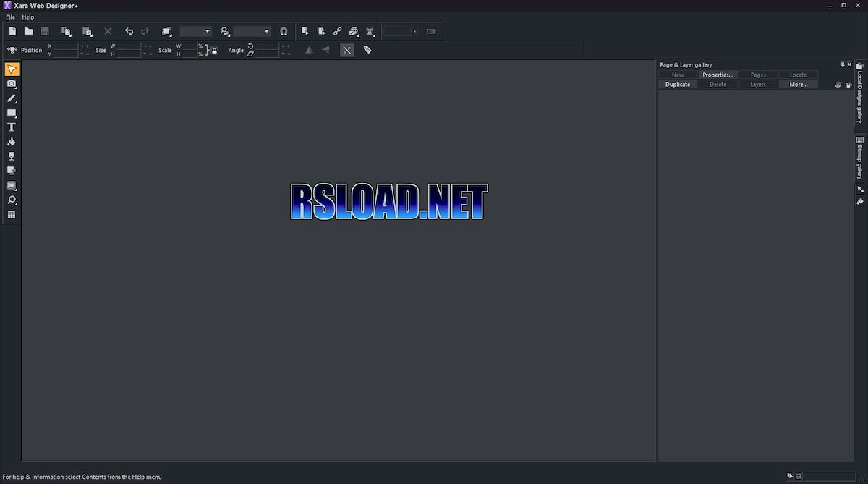The image size is (868, 484).
Task: Open the publish website globe icon
Action: coord(354,31)
